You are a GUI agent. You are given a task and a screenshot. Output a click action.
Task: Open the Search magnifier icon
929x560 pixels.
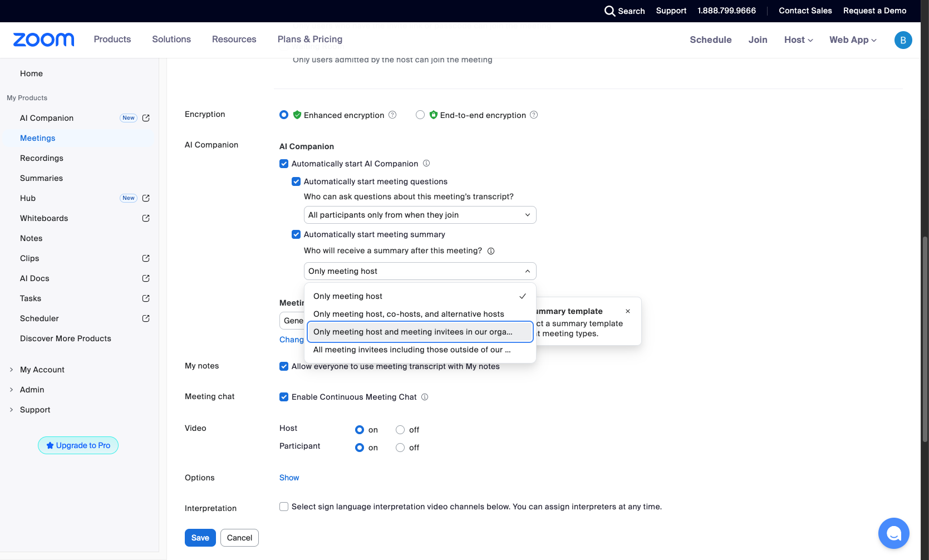click(609, 11)
